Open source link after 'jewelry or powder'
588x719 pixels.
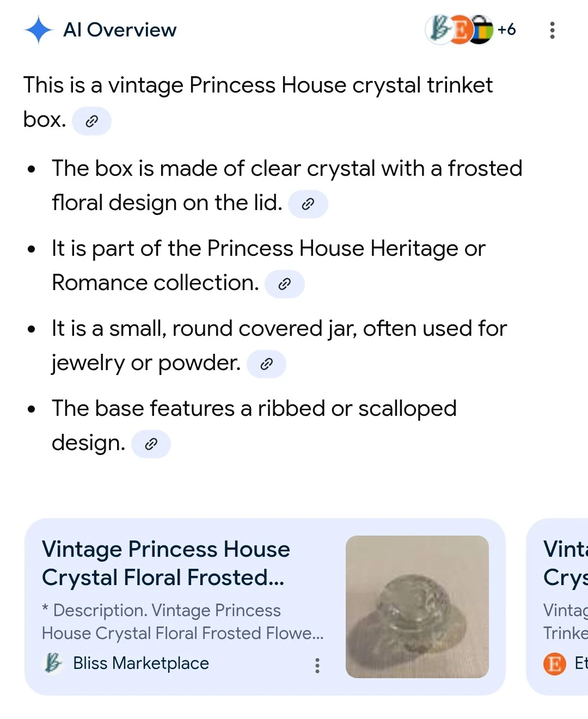266,364
